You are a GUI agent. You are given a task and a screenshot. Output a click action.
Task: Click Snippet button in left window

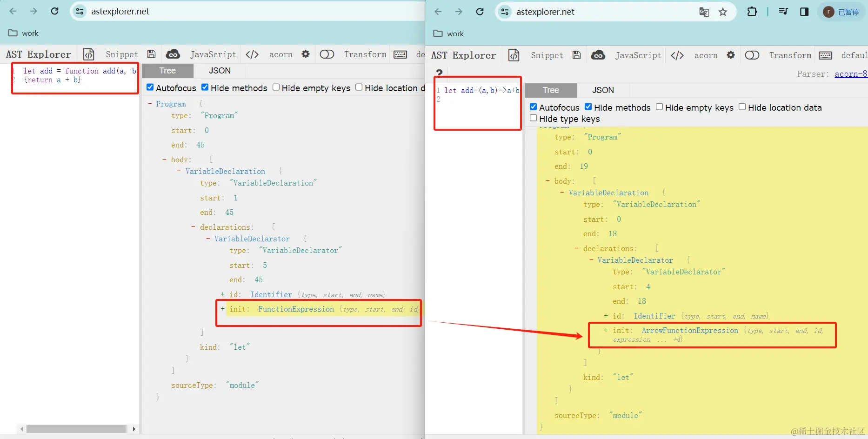point(122,54)
